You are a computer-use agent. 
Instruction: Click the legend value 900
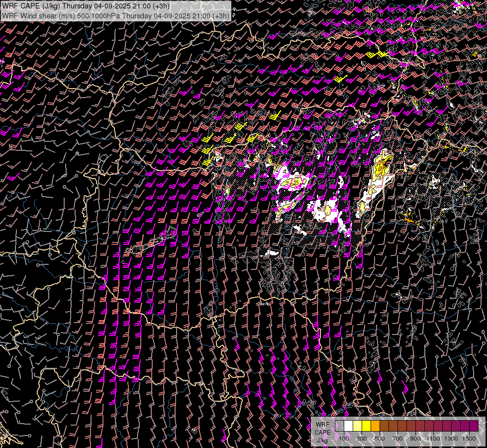click(x=415, y=439)
